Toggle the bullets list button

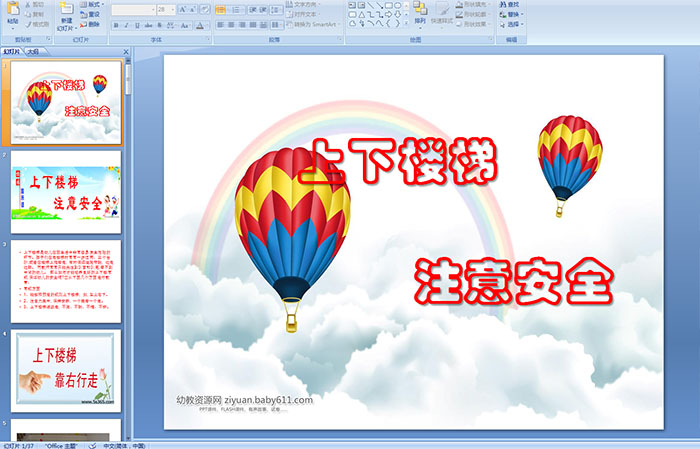[x=220, y=10]
